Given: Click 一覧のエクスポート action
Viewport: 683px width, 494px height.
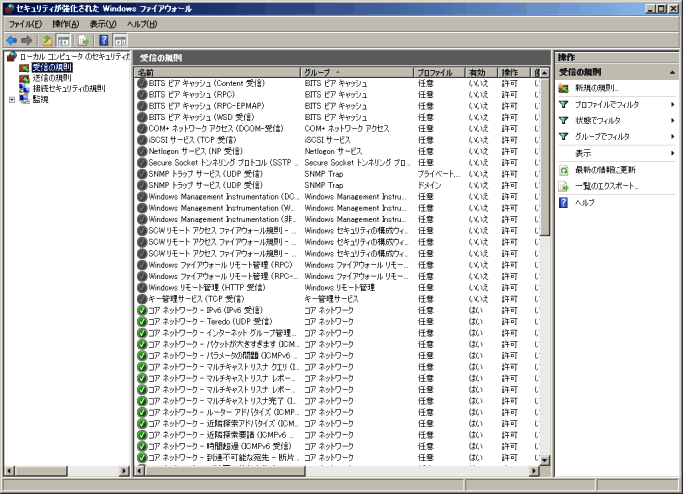Looking at the screenshot, I should click(x=606, y=186).
